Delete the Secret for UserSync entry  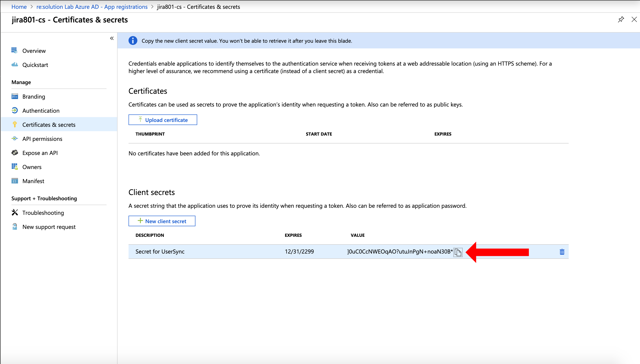click(562, 252)
